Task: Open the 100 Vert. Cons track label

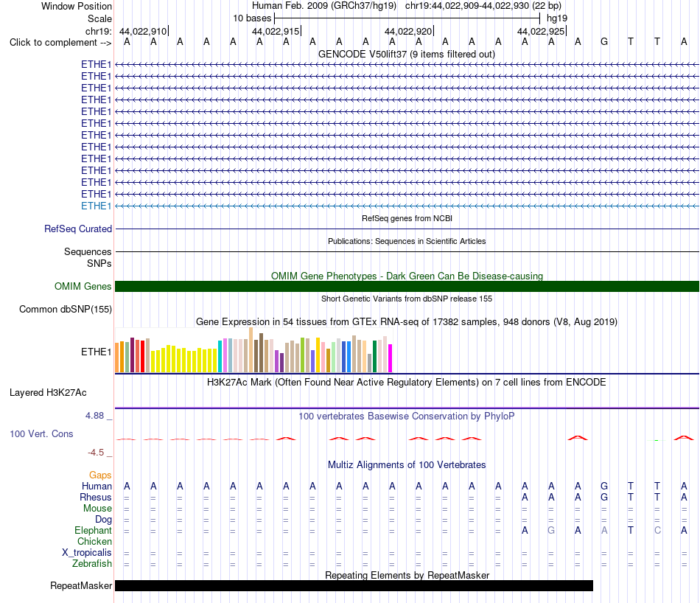Action: click(x=41, y=433)
